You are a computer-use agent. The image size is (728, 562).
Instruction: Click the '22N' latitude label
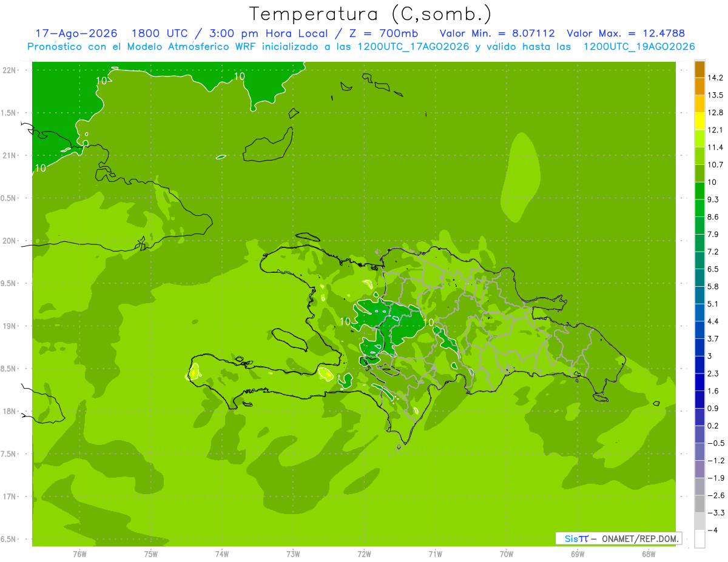[x=10, y=70]
